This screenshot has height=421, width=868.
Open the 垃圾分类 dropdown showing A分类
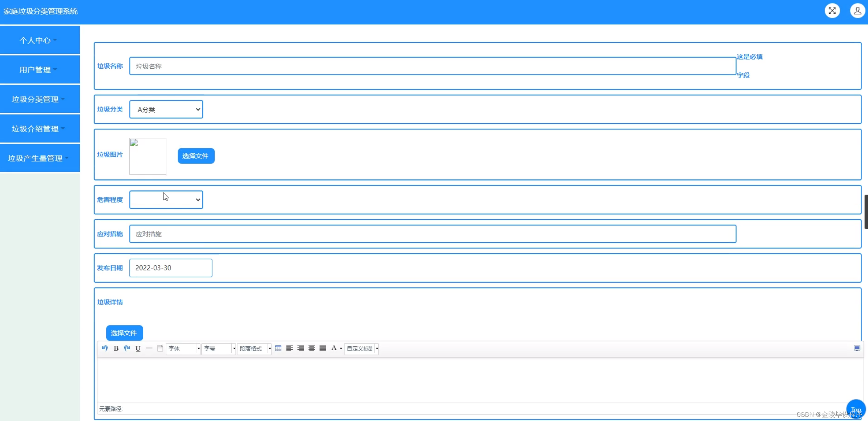pos(166,109)
